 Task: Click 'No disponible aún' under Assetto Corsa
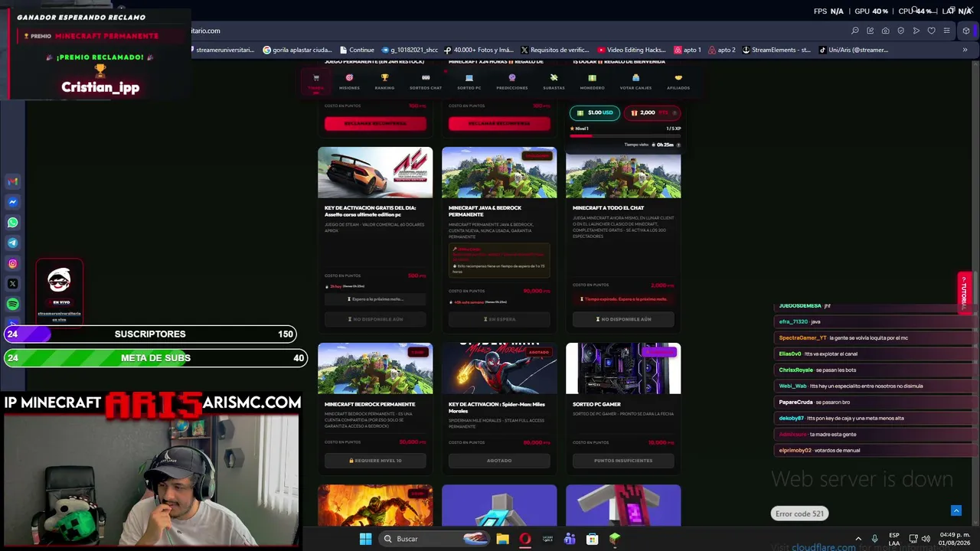point(375,319)
